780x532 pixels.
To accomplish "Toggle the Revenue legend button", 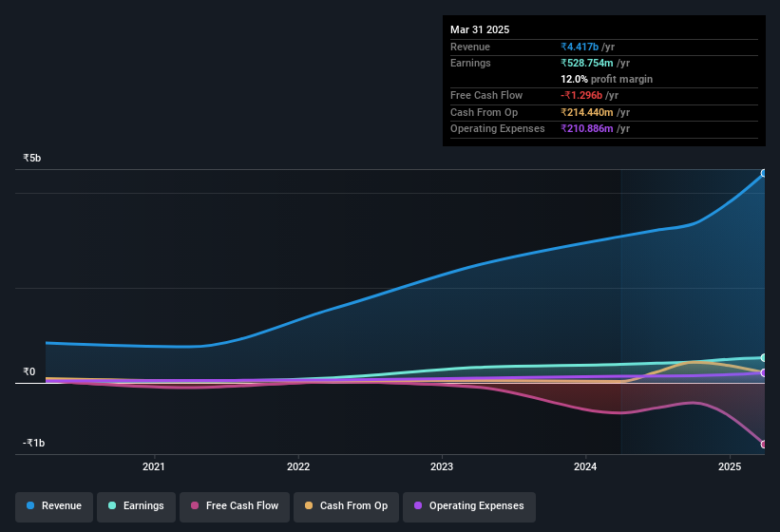I will point(54,506).
